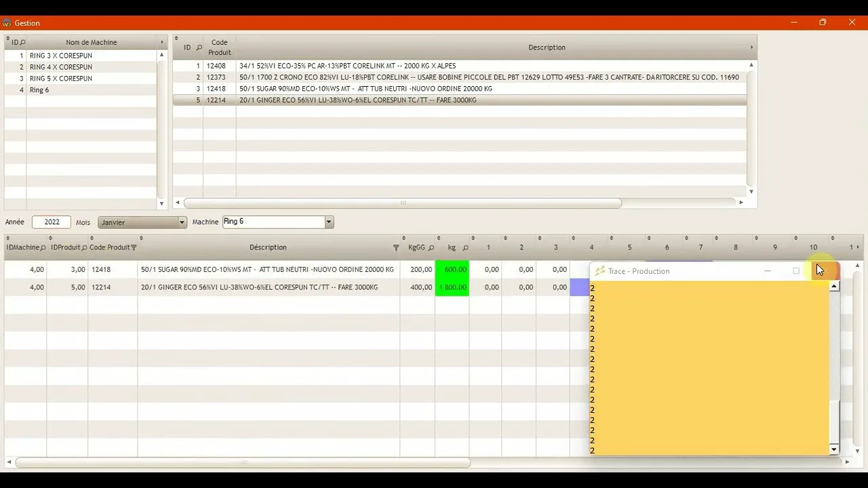This screenshot has height=488, width=868.
Task: Click the magnifier beside ID in the product table
Action: click(x=199, y=47)
